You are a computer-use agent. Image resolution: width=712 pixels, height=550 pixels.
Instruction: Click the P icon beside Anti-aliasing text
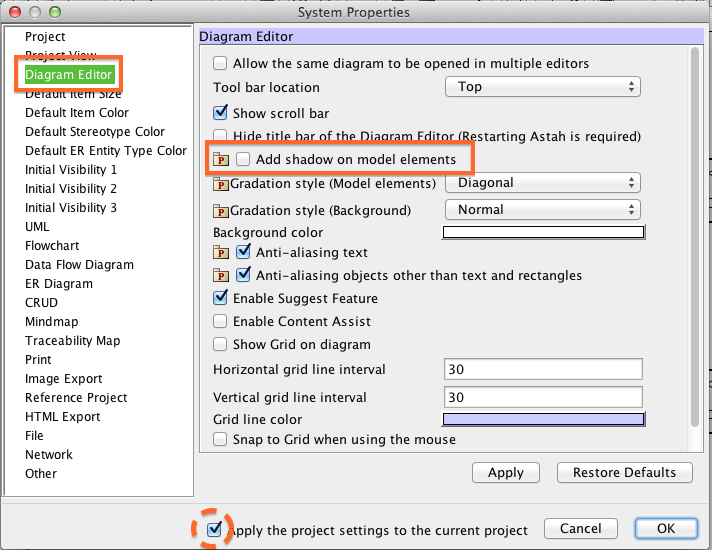[221, 253]
